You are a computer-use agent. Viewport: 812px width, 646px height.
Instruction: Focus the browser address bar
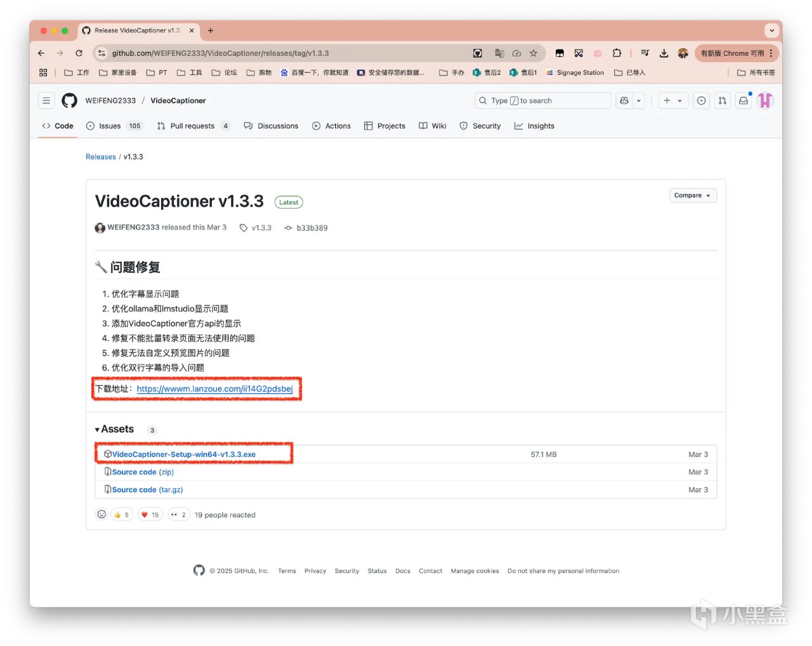[x=285, y=53]
